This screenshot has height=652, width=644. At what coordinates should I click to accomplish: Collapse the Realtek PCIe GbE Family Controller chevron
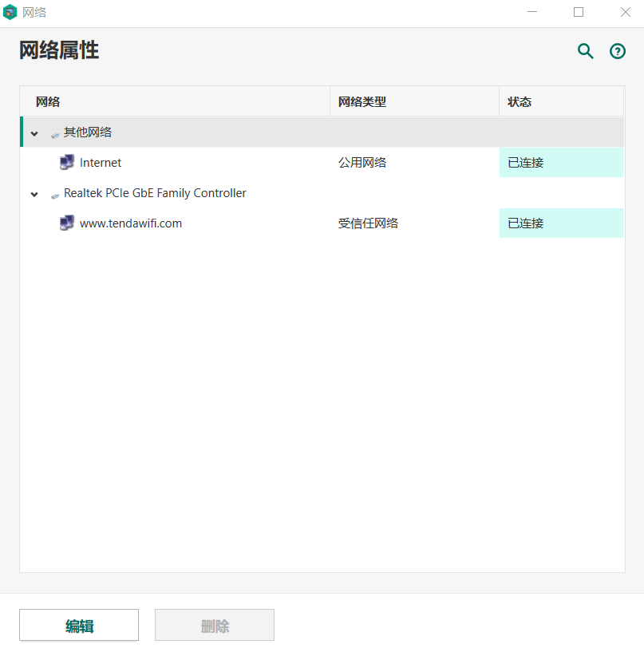[x=34, y=194]
